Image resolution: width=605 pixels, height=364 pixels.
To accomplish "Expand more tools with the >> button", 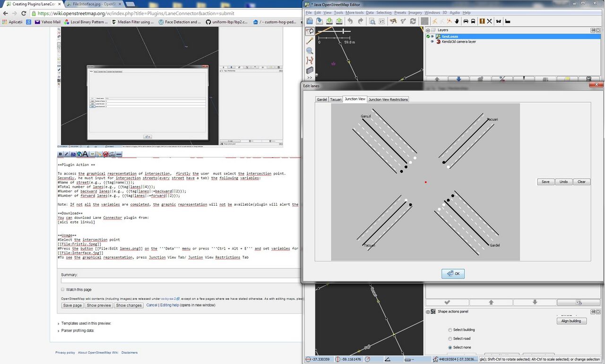I will tap(310, 78).
